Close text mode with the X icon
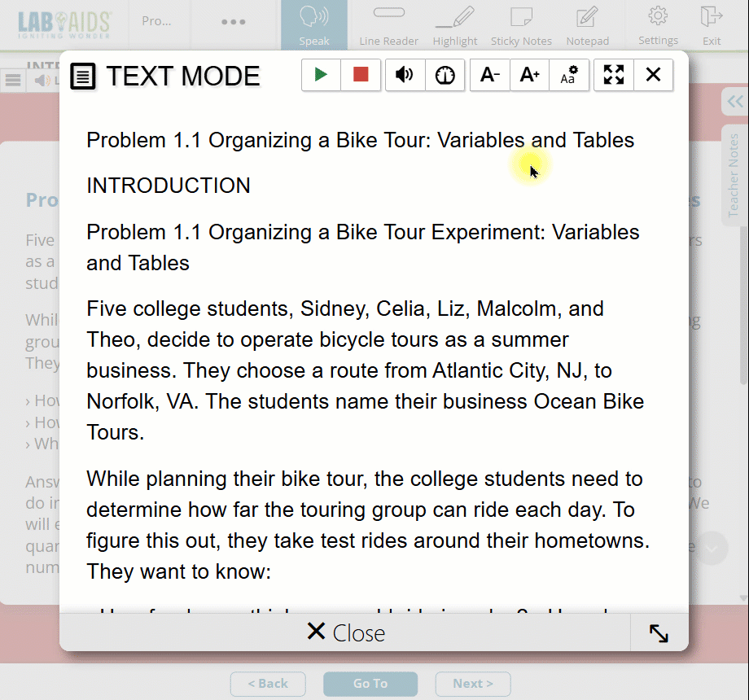Screen dimensions: 749x700 click(653, 75)
